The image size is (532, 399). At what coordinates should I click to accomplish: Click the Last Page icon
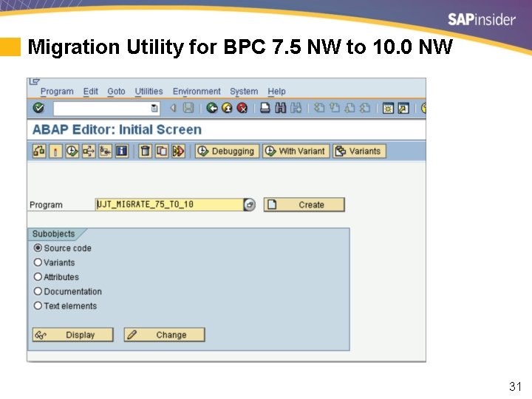pos(365,108)
